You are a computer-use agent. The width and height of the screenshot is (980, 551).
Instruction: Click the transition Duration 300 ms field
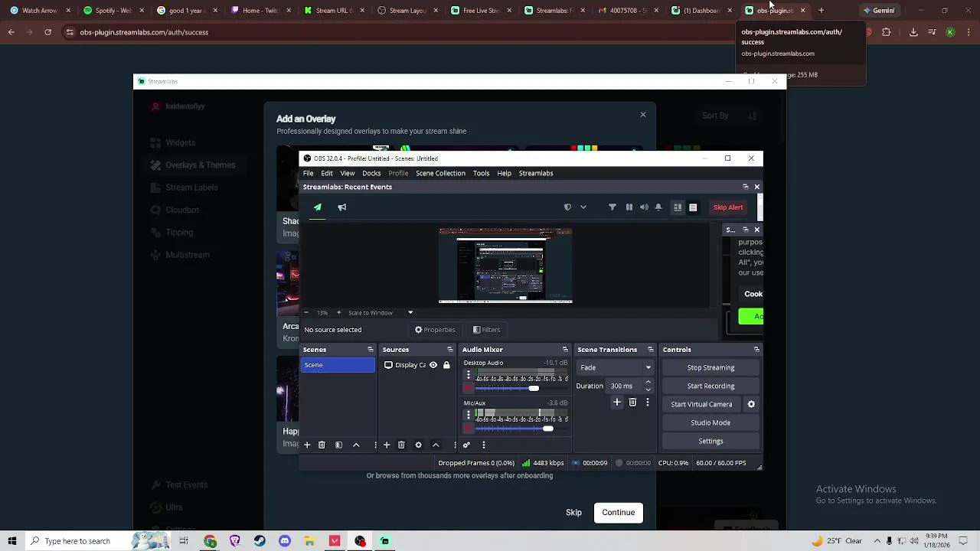(x=625, y=386)
